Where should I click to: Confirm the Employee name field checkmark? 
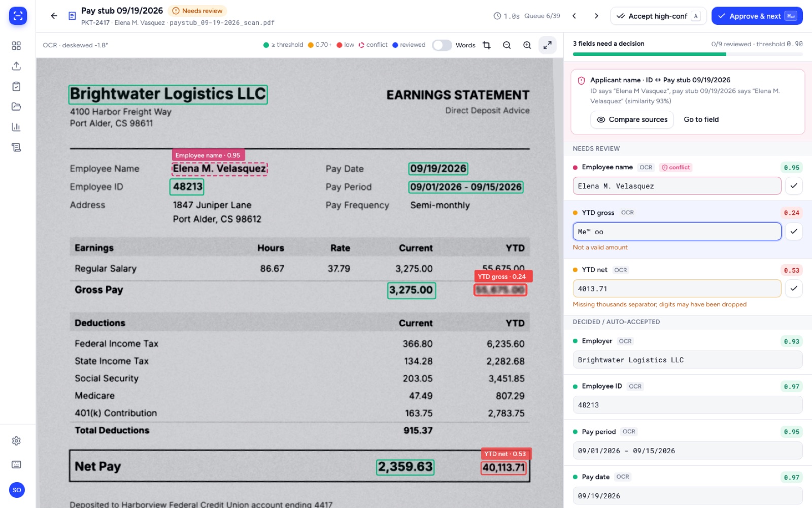[794, 186]
